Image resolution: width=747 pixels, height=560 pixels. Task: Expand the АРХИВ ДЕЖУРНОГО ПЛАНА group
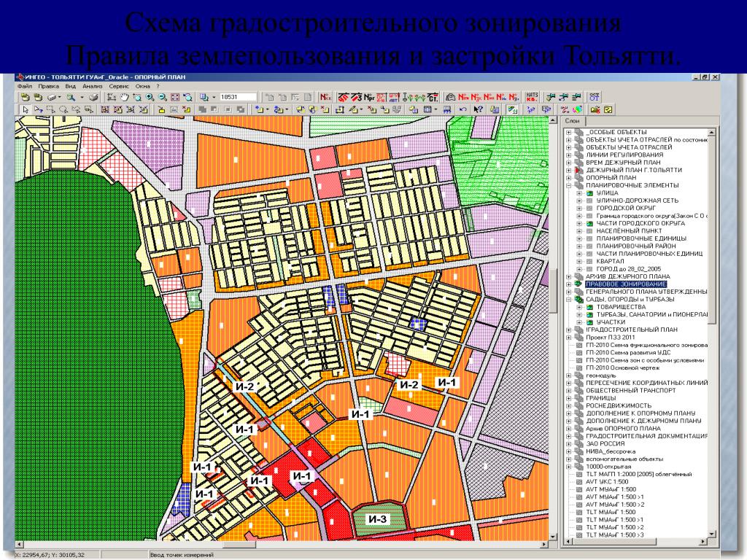coord(569,276)
